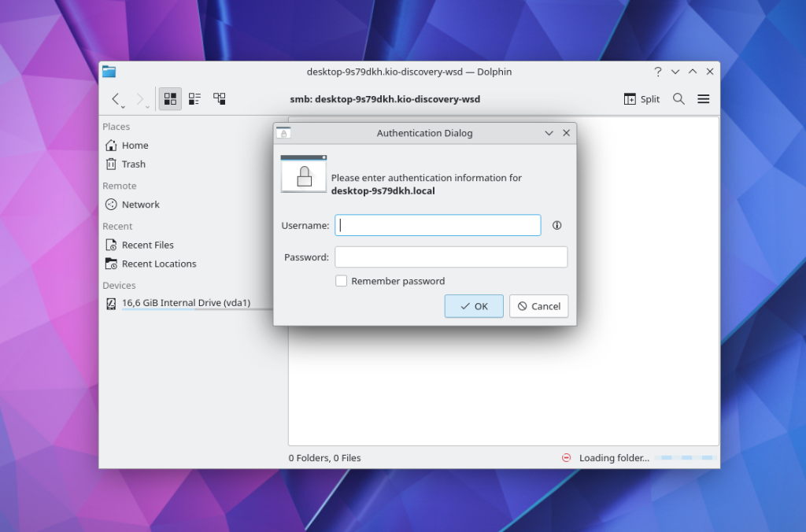Click the Recent Files document icon
The height and width of the screenshot is (532, 806).
pyautogui.click(x=111, y=246)
